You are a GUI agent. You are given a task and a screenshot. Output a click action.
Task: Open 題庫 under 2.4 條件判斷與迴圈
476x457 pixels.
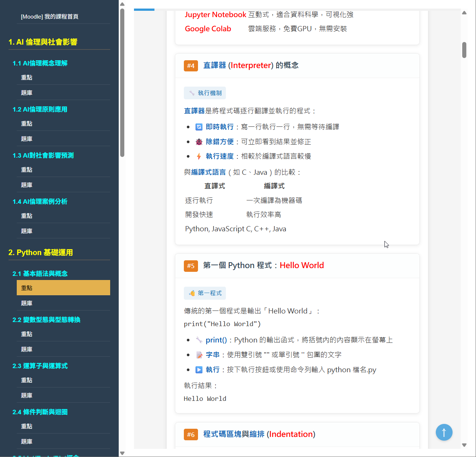click(63, 441)
